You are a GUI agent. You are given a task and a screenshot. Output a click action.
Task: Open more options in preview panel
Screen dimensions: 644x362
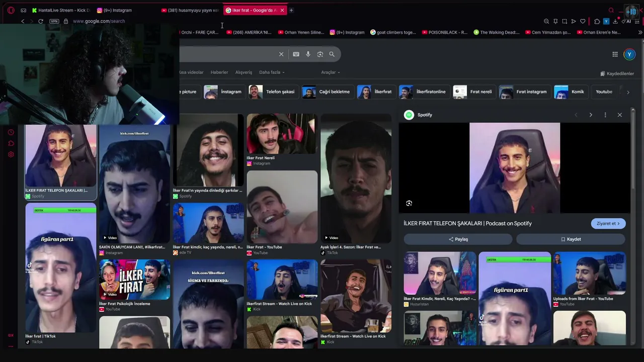click(x=605, y=115)
